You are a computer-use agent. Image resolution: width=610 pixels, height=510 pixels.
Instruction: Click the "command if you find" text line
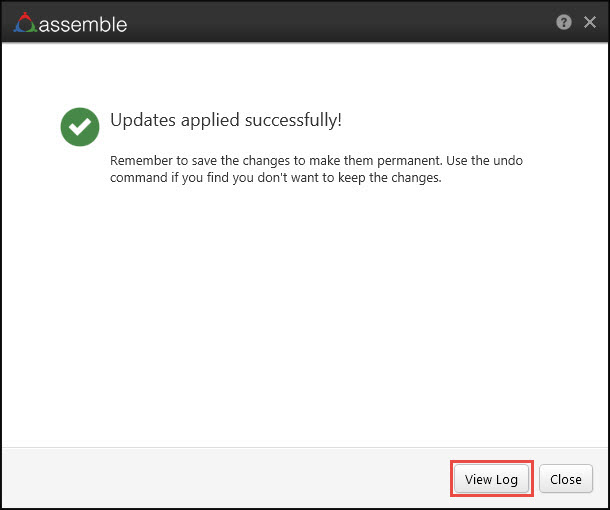274,180
